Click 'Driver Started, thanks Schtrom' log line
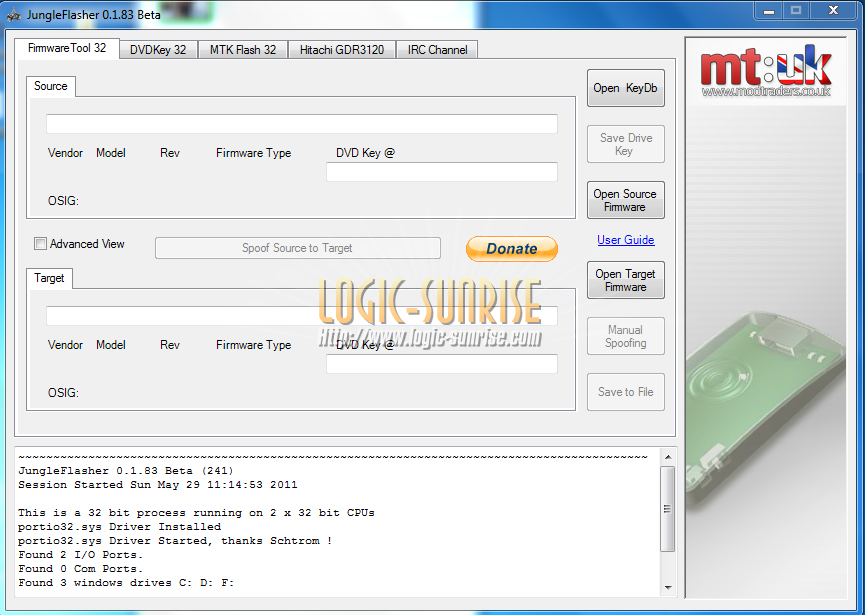 coord(175,541)
